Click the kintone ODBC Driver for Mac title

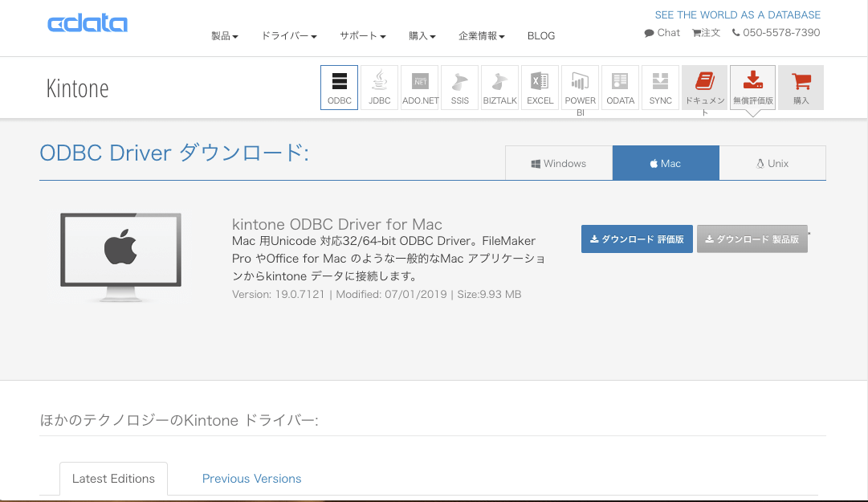(x=337, y=224)
